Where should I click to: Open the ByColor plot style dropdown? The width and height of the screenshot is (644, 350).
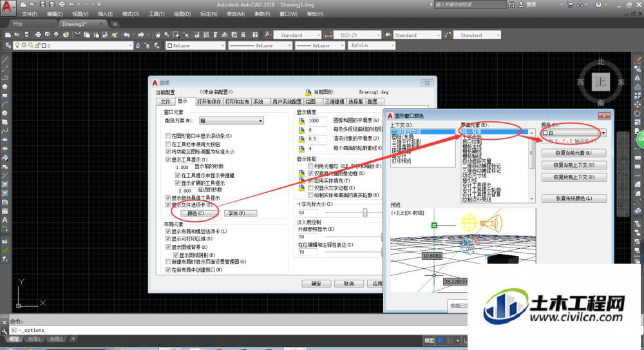(x=372, y=46)
